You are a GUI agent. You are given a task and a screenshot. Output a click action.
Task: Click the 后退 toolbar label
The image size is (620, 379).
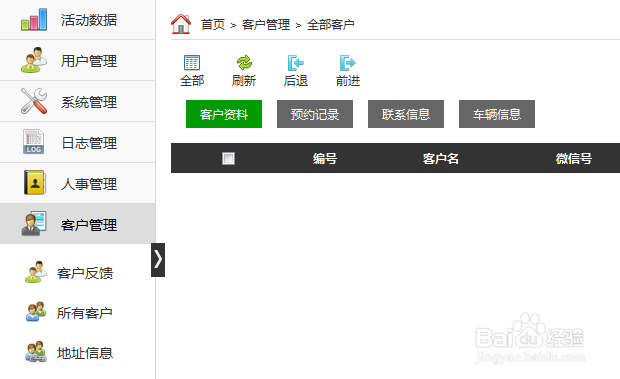point(296,81)
